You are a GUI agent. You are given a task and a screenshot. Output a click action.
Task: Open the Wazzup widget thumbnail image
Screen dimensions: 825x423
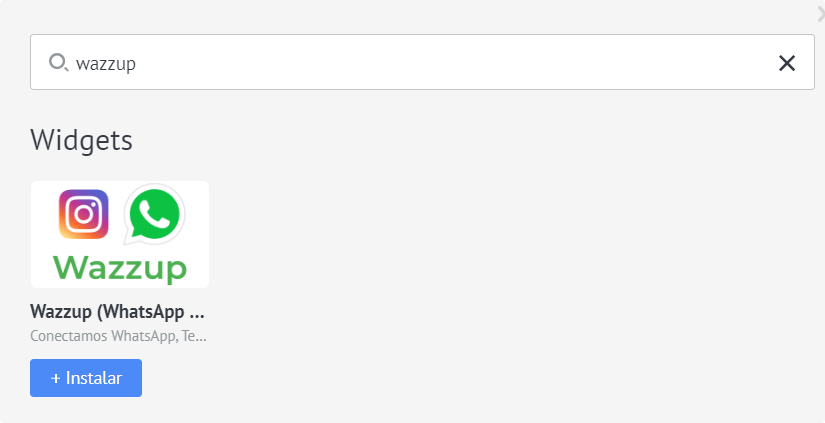click(120, 234)
